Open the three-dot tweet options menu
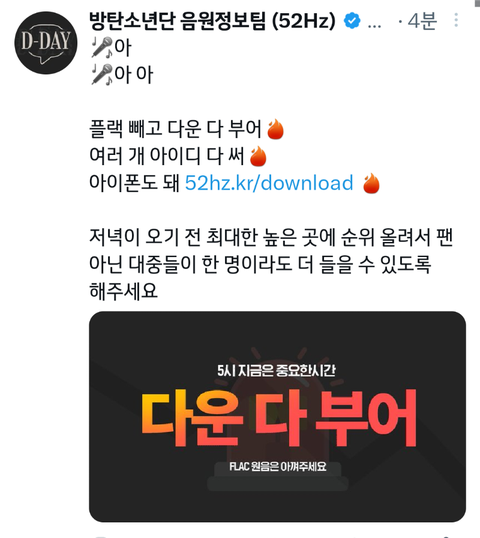Image resolution: width=480 pixels, height=538 pixels. pos(456,20)
